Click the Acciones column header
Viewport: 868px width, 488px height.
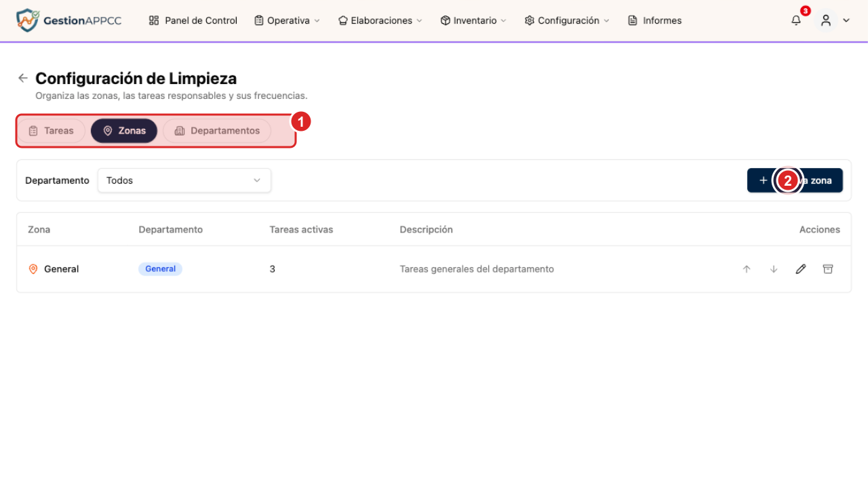point(820,230)
